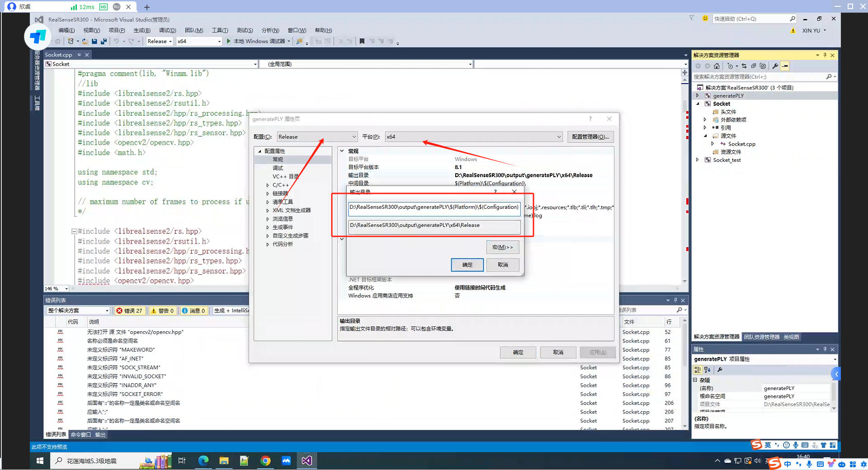This screenshot has width=868, height=470.
Task: Toggle the bookmark icon in the toolbar
Action: (x=362, y=41)
